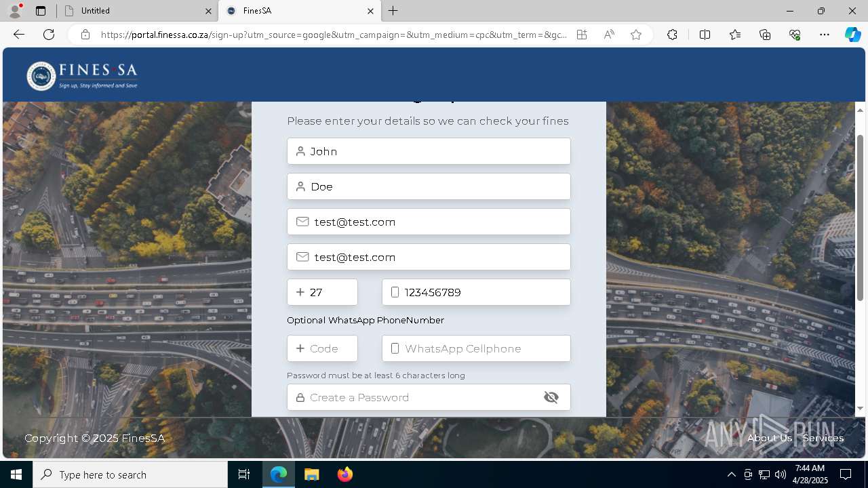Viewport: 868px width, 488px height.
Task: Click the browser Back arrow
Action: point(19,35)
